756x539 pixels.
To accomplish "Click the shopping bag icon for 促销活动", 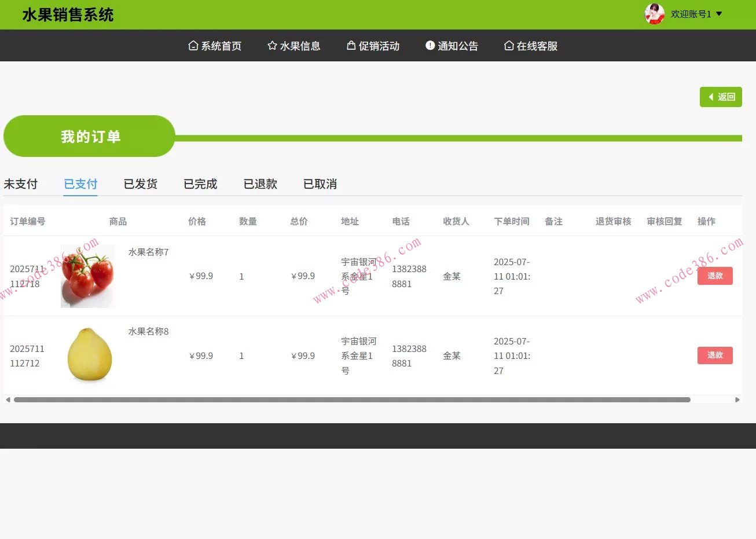I will click(351, 45).
